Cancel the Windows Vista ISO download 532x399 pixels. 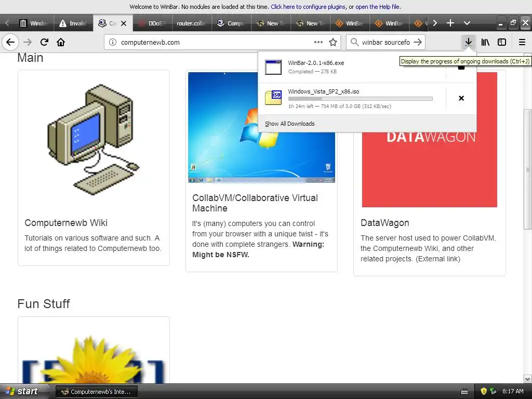coord(461,98)
